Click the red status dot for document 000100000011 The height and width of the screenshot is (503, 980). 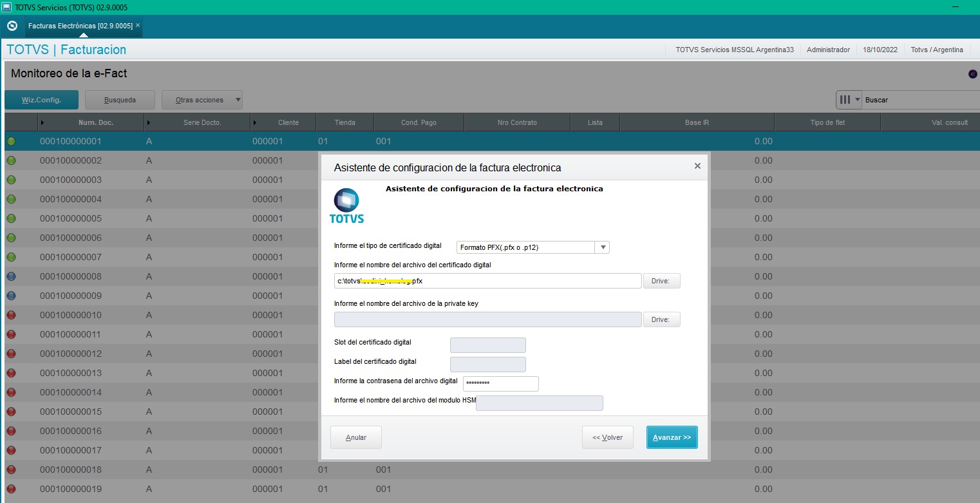(11, 334)
